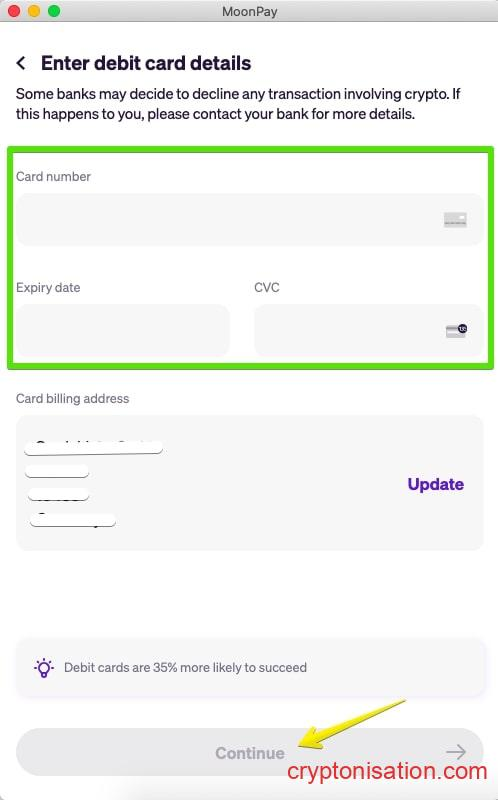Click the Continue button label
The height and width of the screenshot is (800, 498).
[x=250, y=753]
